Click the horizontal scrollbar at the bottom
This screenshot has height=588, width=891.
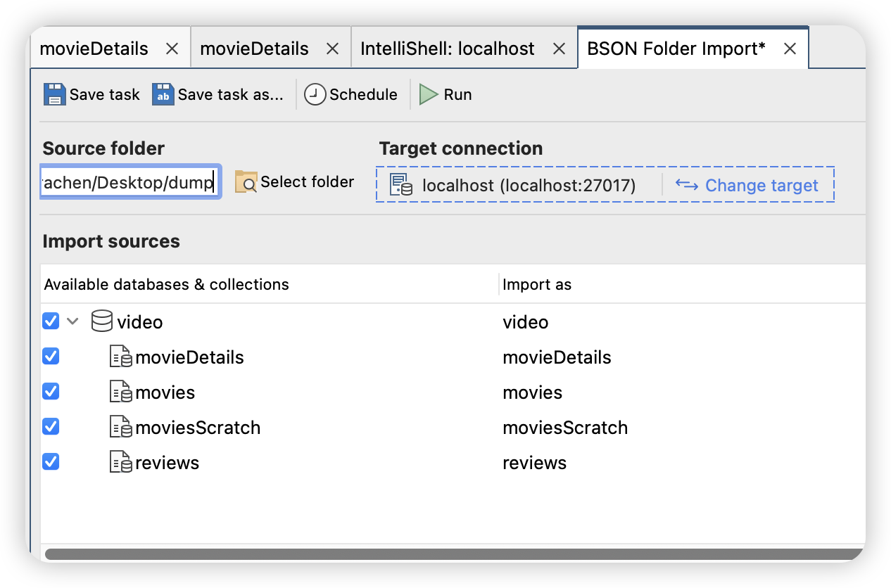[450, 554]
